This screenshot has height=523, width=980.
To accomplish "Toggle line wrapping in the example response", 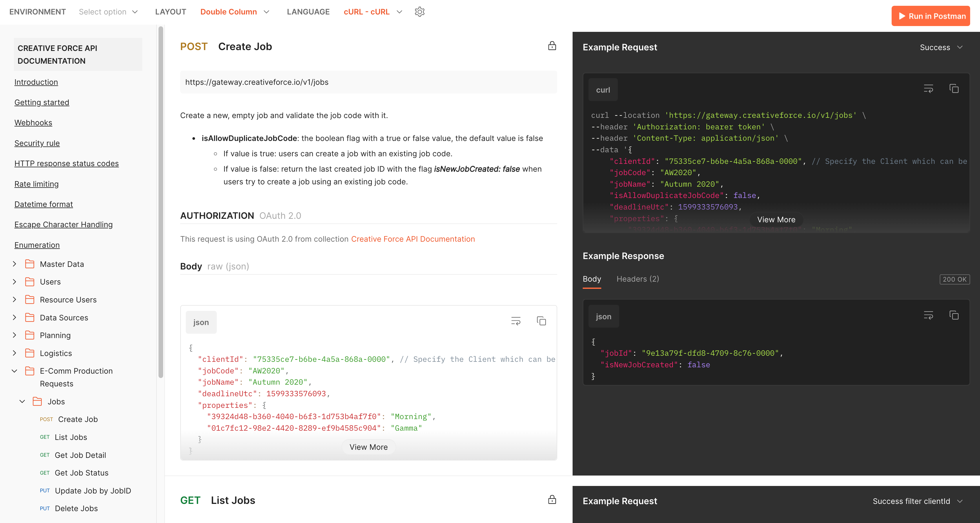I will point(928,315).
